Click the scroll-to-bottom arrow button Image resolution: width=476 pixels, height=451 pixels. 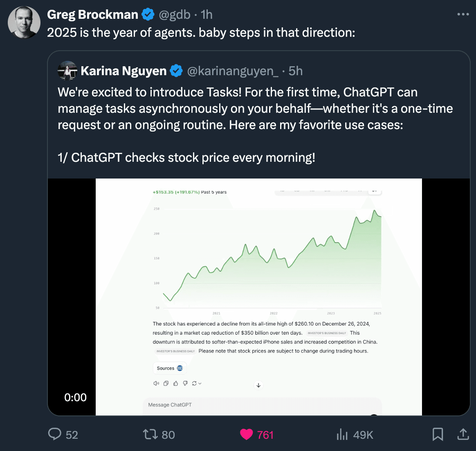click(258, 385)
